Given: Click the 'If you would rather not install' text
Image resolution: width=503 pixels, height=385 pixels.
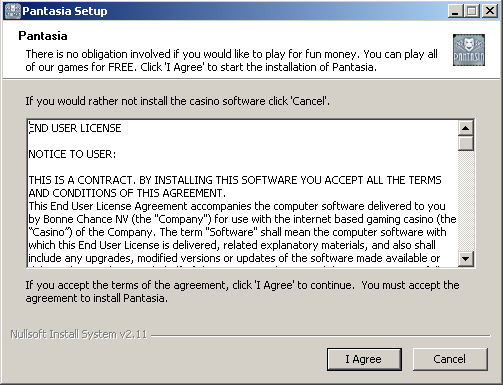Looking at the screenshot, I should click(178, 101).
